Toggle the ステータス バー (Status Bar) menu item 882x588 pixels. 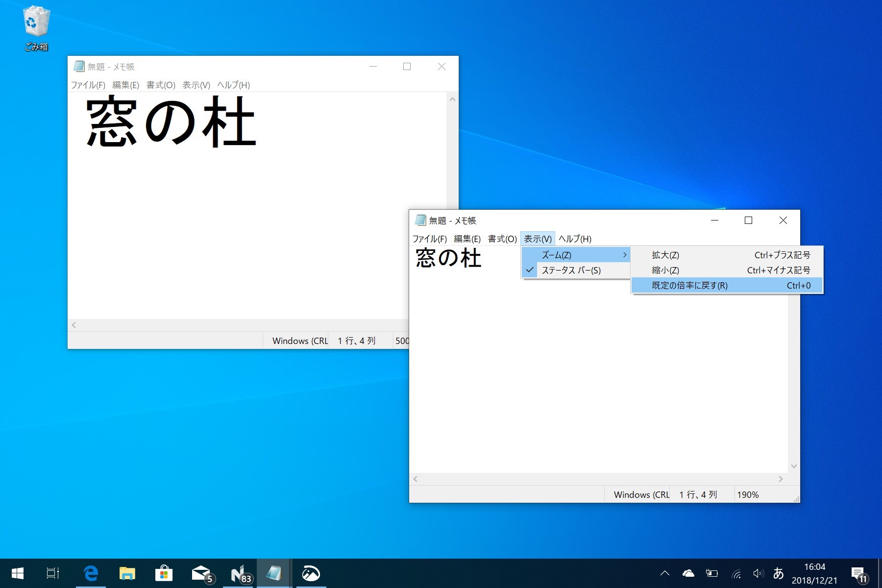[x=571, y=270]
